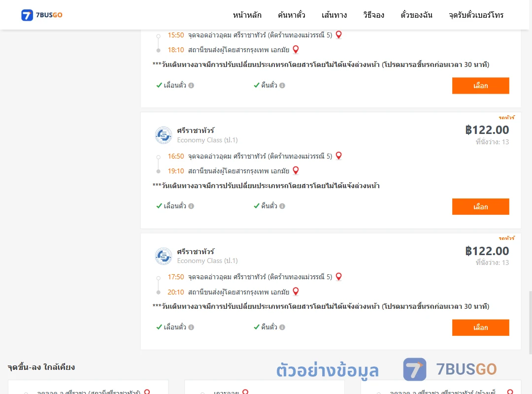This screenshot has width=532, height=394.
Task: Open map pin for 17:50 departure stop
Action: [x=338, y=277]
